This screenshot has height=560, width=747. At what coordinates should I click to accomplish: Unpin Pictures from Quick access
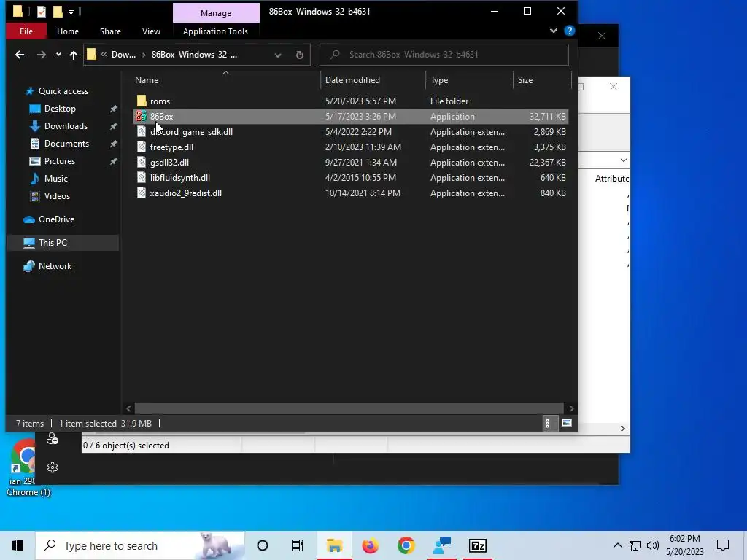(x=113, y=161)
